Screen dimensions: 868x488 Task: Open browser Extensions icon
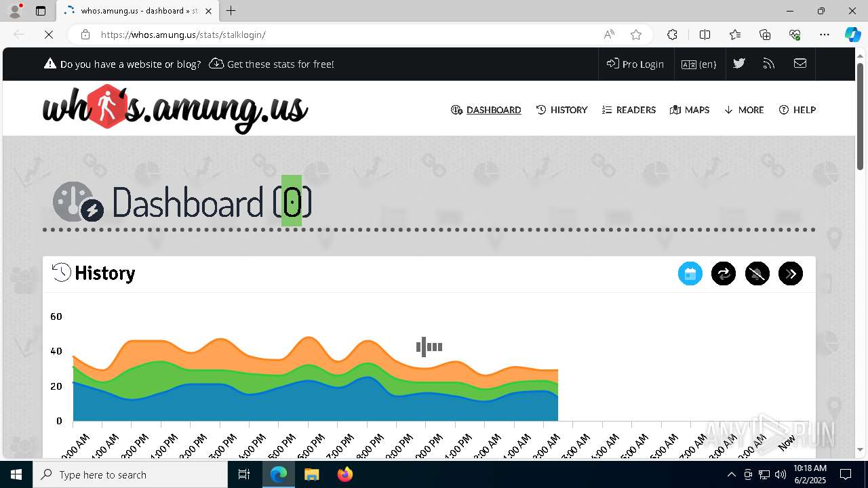click(x=672, y=35)
